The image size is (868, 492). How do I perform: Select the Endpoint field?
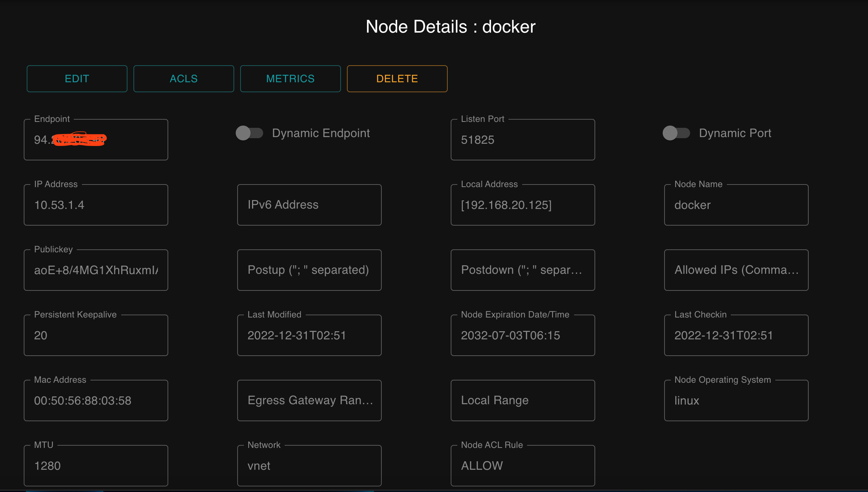pos(96,140)
